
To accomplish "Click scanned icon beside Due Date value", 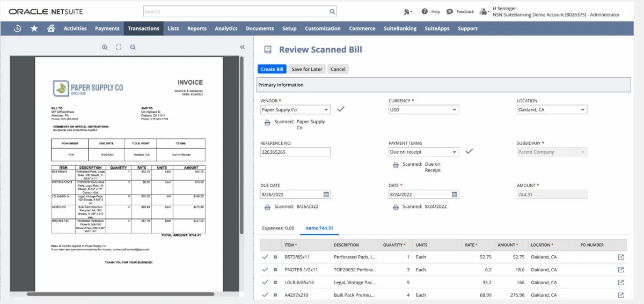I will tap(267, 207).
